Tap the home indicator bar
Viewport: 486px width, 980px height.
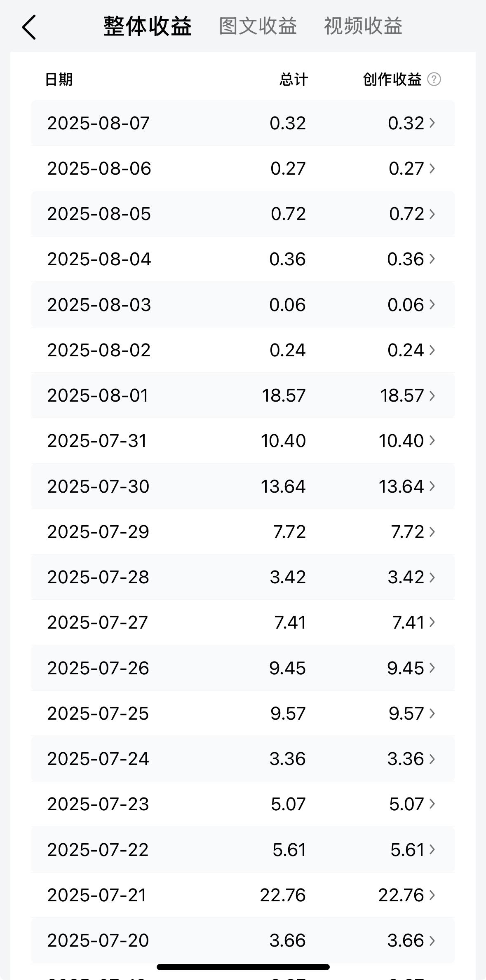[243, 967]
